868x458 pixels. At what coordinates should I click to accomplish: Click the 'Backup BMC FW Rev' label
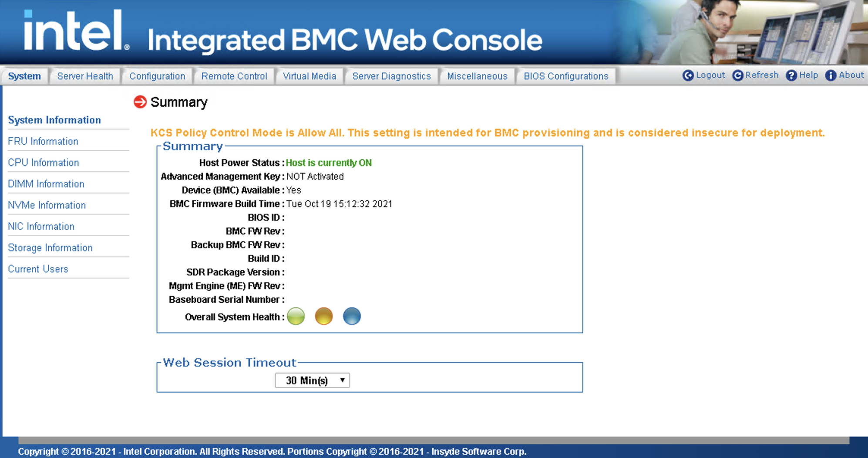238,245
